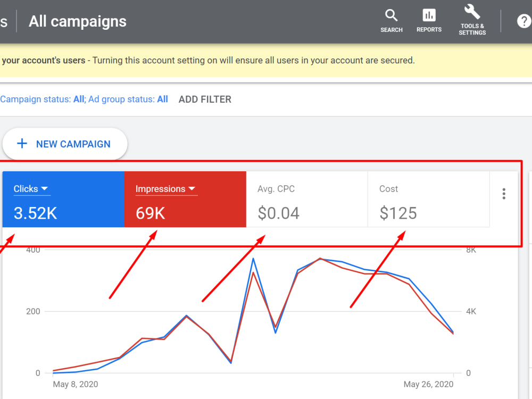Click the May 8, 2020 chart start point

[53, 373]
